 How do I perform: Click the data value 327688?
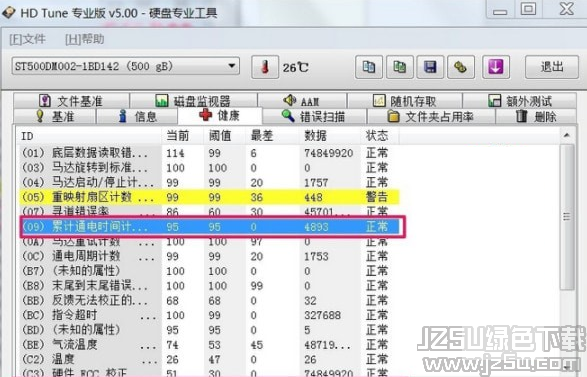[322, 315]
